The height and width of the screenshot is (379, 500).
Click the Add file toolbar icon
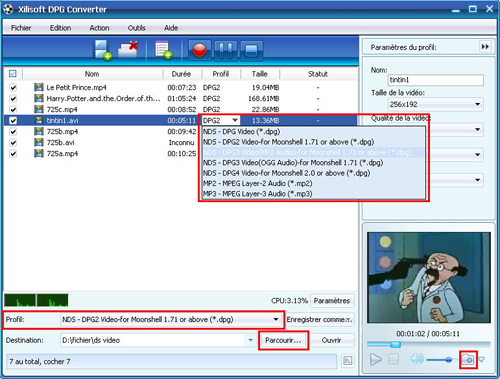(x=102, y=50)
